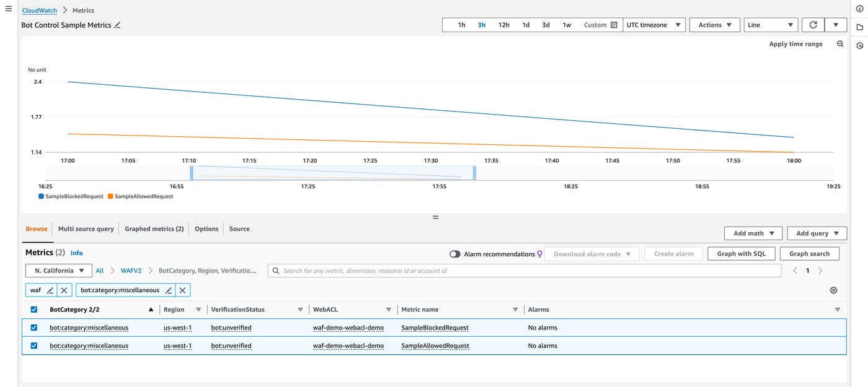Image resolution: width=868 pixels, height=387 pixels.
Task: Open the Actions dropdown
Action: (714, 24)
